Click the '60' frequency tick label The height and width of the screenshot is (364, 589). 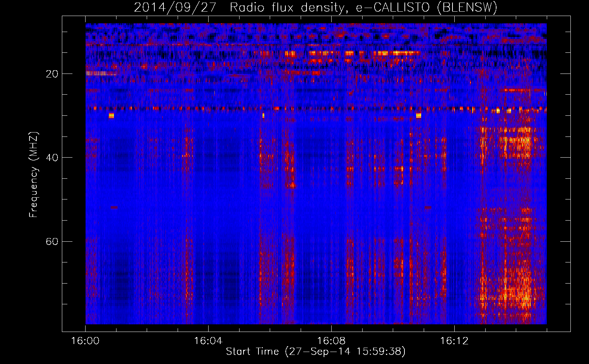[x=52, y=242]
